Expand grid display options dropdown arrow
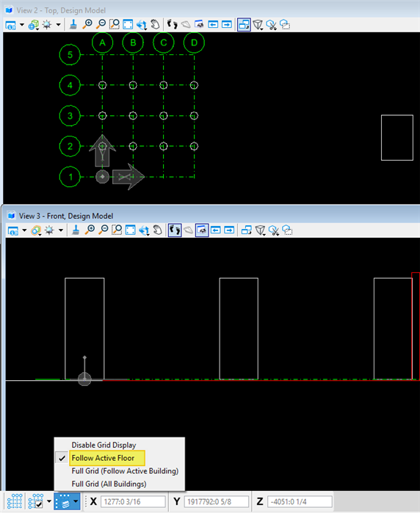Screen dimensions: 420x513 click(76, 501)
